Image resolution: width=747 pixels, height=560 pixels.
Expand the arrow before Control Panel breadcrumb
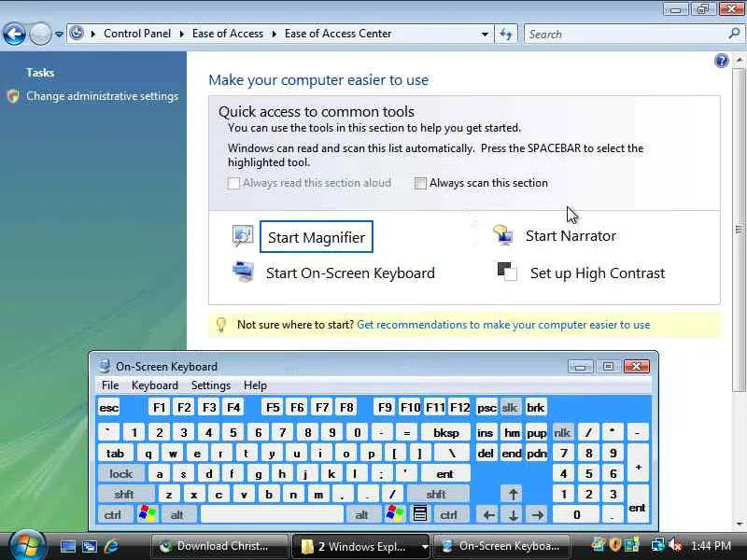coord(93,35)
